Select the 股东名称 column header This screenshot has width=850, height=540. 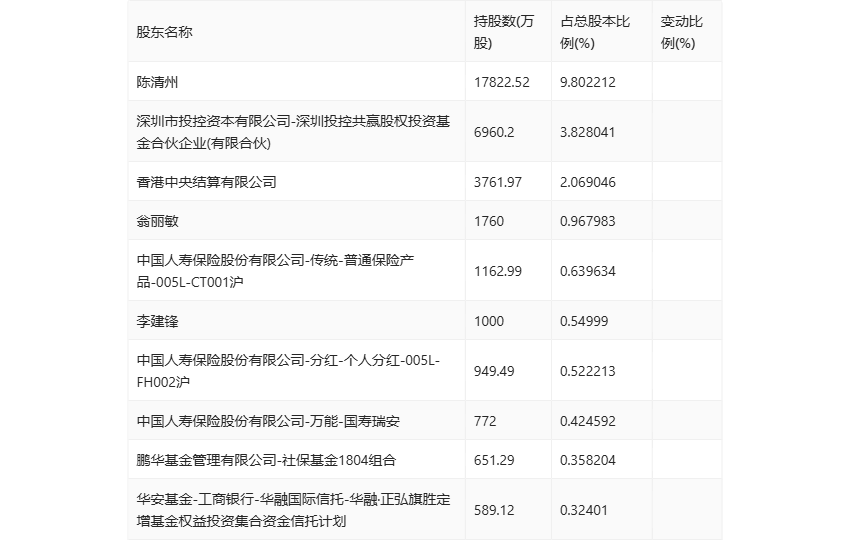tap(164, 32)
